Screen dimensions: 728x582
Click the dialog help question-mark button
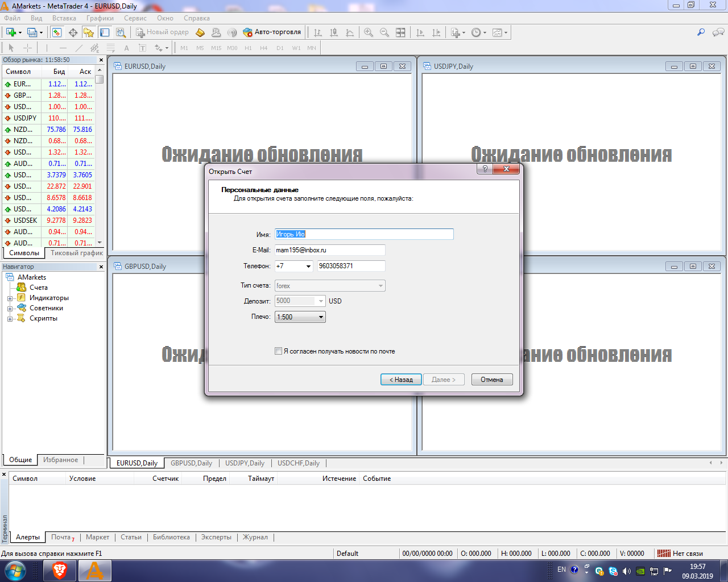tap(485, 169)
